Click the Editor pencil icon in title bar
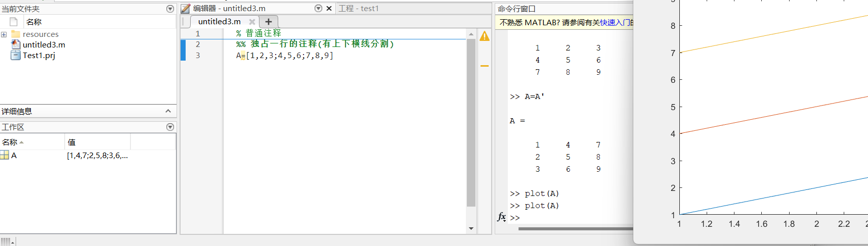Viewport: 868px width, 246px height. click(186, 9)
